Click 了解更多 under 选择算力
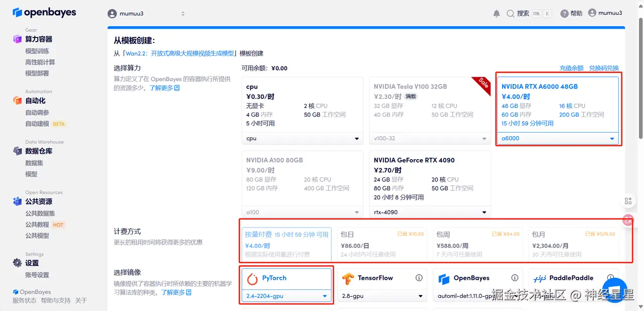 coord(164,87)
